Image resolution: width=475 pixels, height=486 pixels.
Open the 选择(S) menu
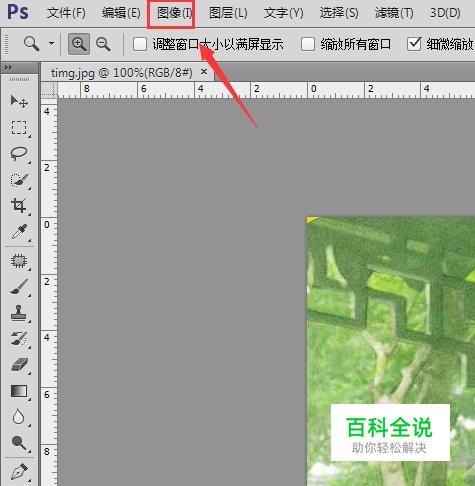tap(339, 13)
